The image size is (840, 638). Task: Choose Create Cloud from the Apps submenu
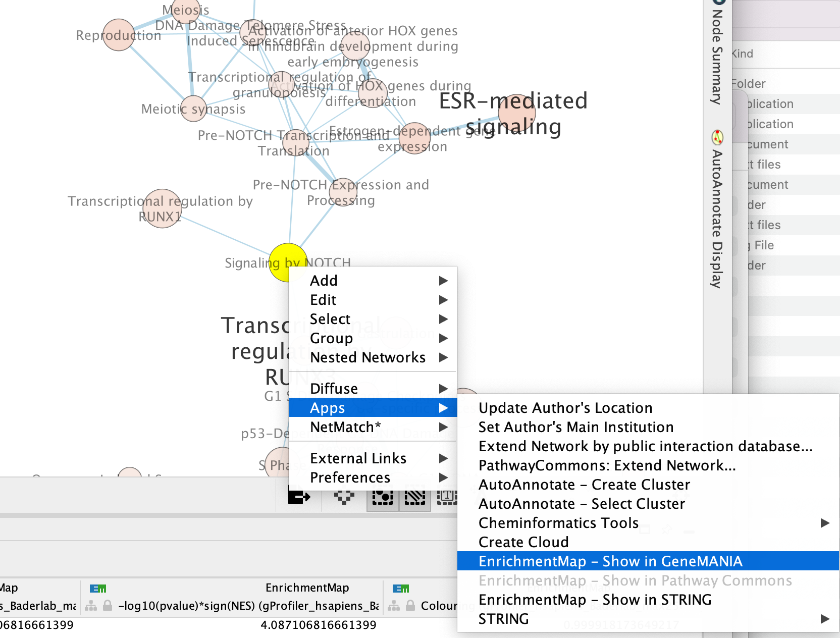click(x=523, y=542)
